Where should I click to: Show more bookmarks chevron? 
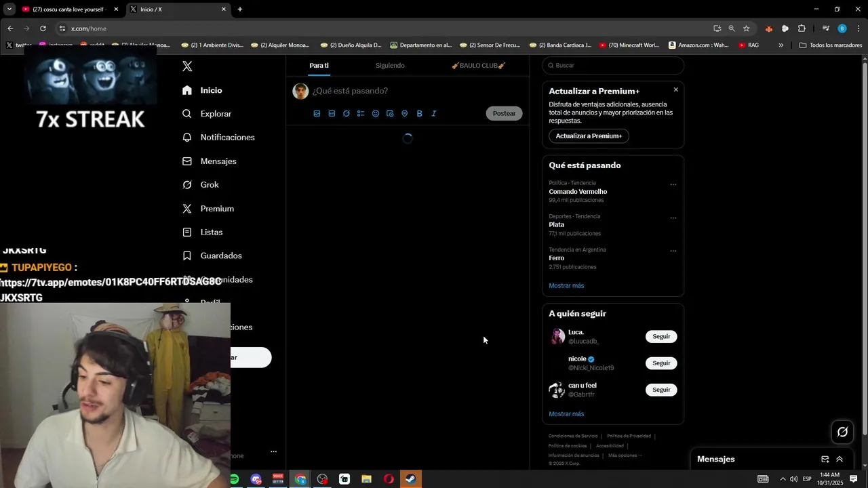(x=781, y=45)
